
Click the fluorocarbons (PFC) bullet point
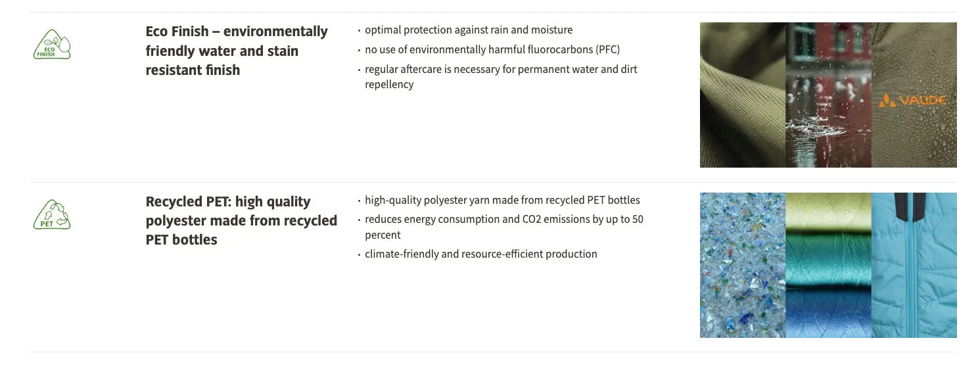[x=492, y=50]
